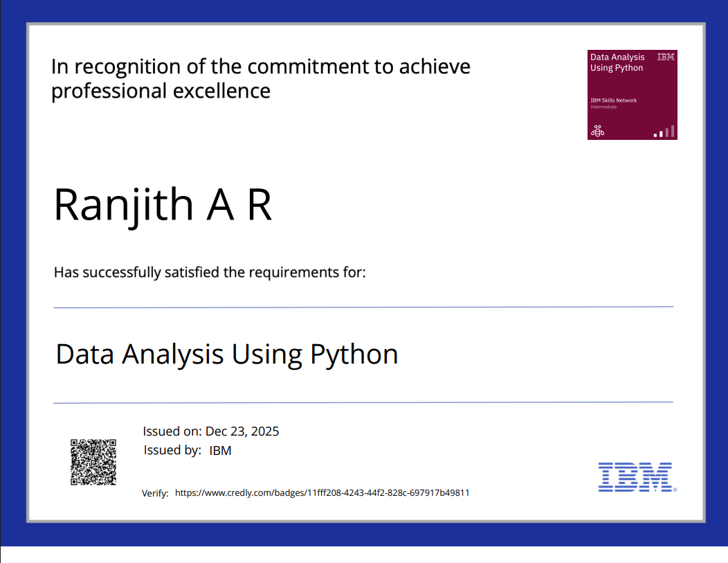Click the 'Intermediate' level text on badge
The image size is (728, 563).
tap(603, 107)
